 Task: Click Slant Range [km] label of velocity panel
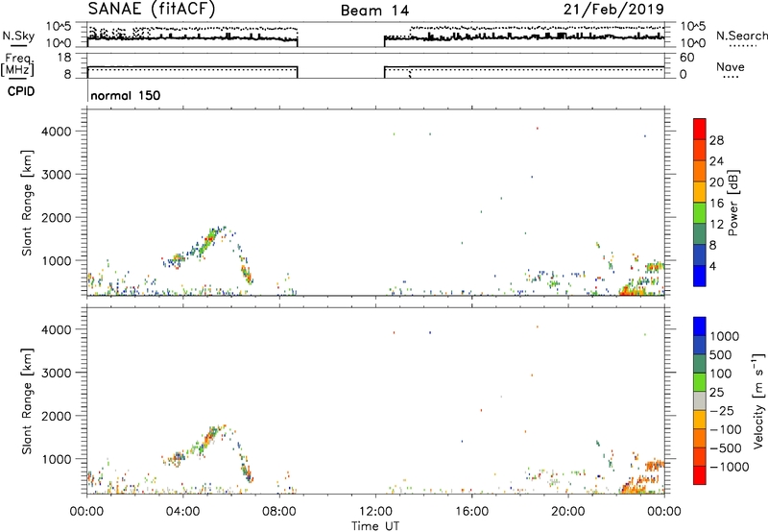point(27,400)
